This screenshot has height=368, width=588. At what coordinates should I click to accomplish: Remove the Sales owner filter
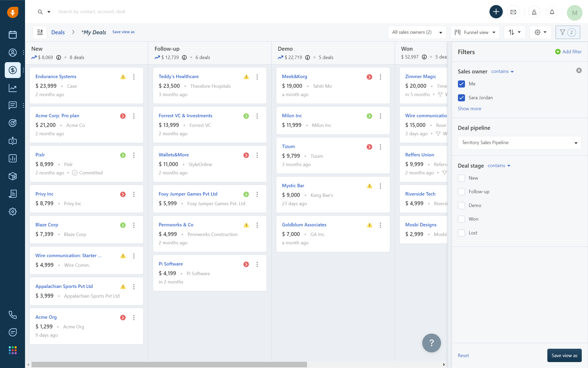[x=579, y=70]
